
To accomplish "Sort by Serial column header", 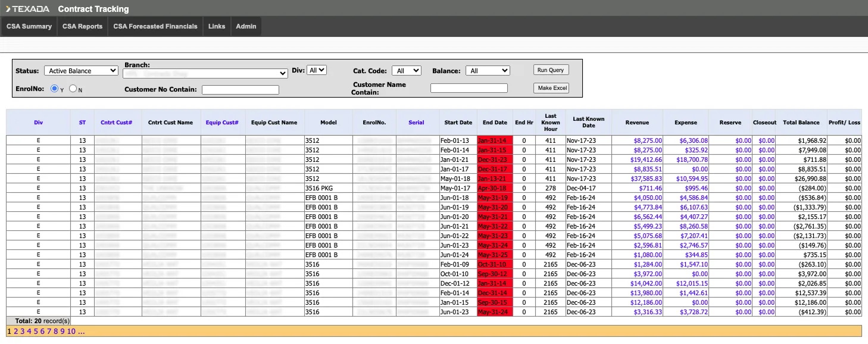I will coord(416,123).
